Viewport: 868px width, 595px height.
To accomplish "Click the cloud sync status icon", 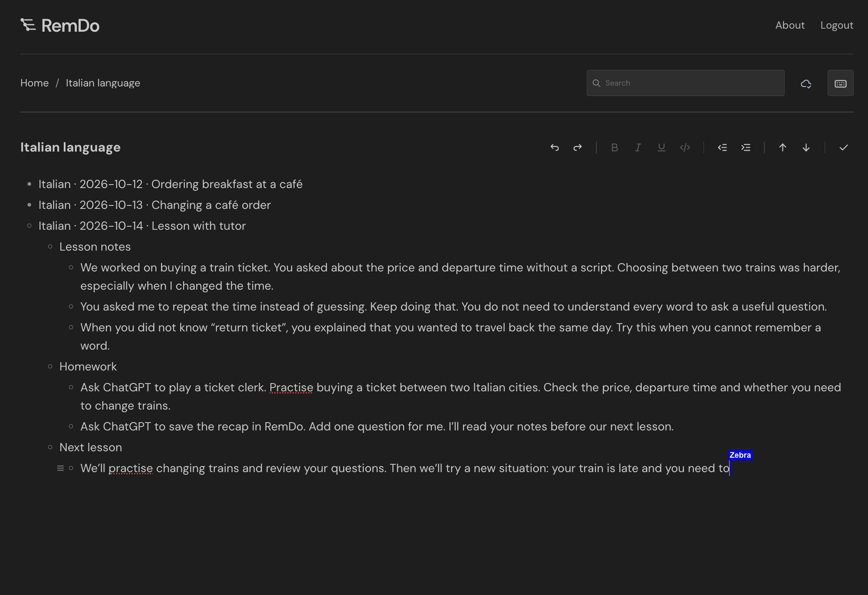I will [806, 83].
